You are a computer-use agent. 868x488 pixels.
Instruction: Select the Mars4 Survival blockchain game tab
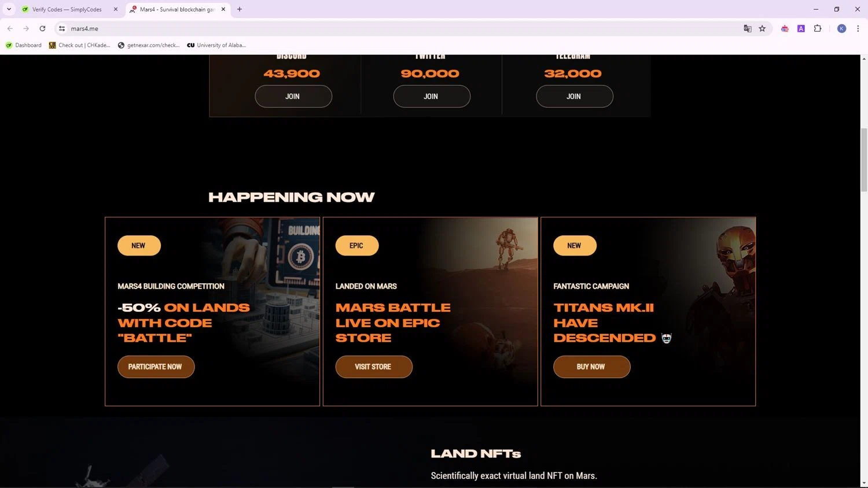coord(178,9)
